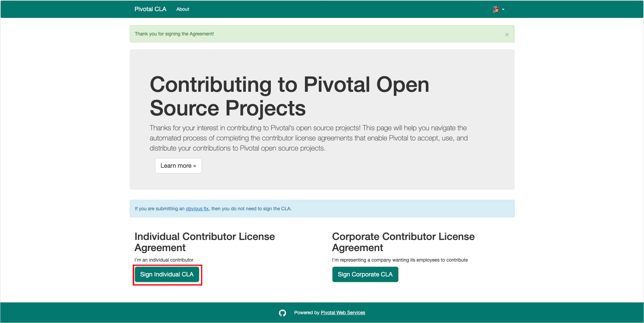
Task: Click 'I'm an individual contributor' text
Action: click(x=164, y=260)
